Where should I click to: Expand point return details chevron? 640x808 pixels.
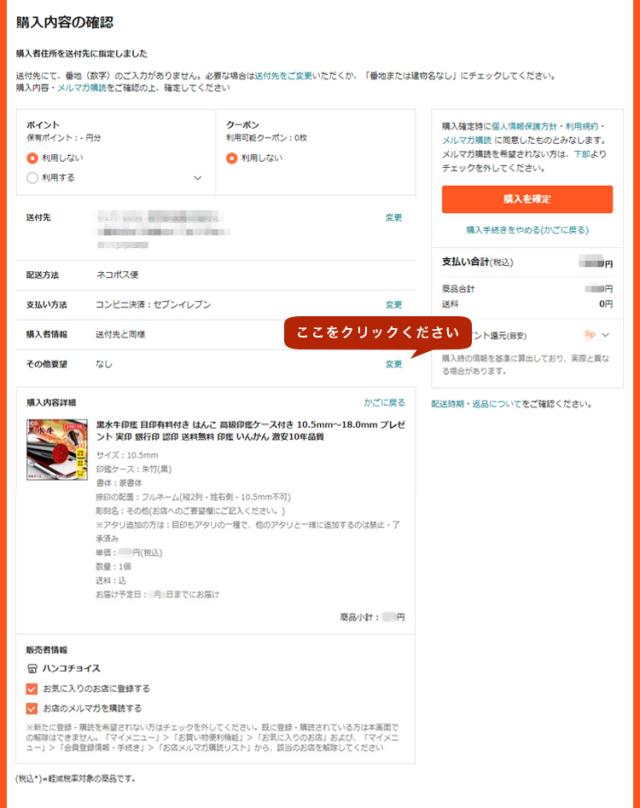click(x=605, y=335)
